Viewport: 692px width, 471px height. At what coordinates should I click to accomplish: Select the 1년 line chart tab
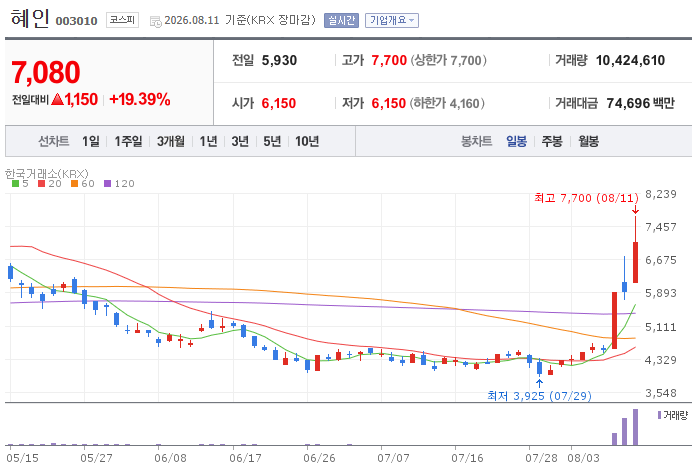click(208, 141)
